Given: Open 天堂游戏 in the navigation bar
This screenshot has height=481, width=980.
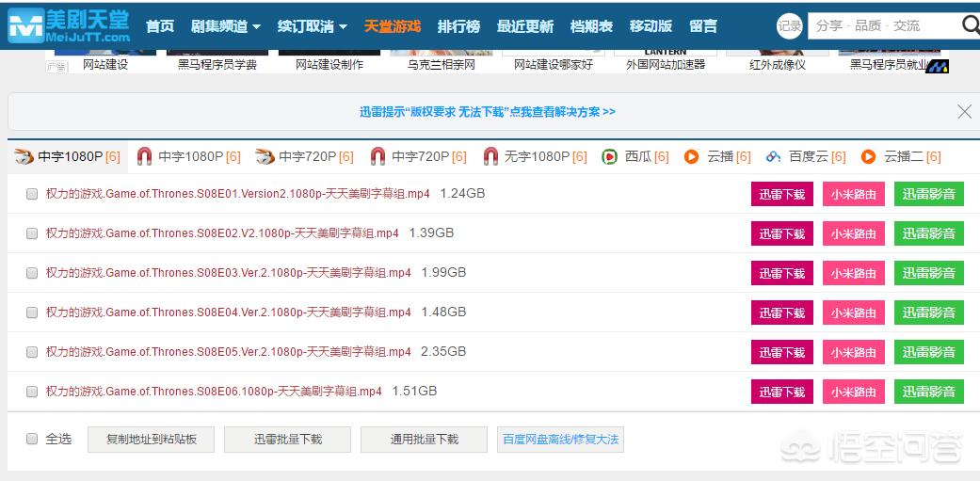Looking at the screenshot, I should coord(393,26).
